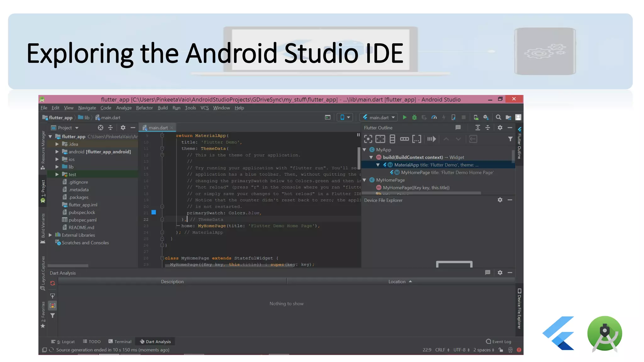Open Flutter Outline speech-bubble feedback icon
Screen dimensions: 644x362
tap(458, 128)
